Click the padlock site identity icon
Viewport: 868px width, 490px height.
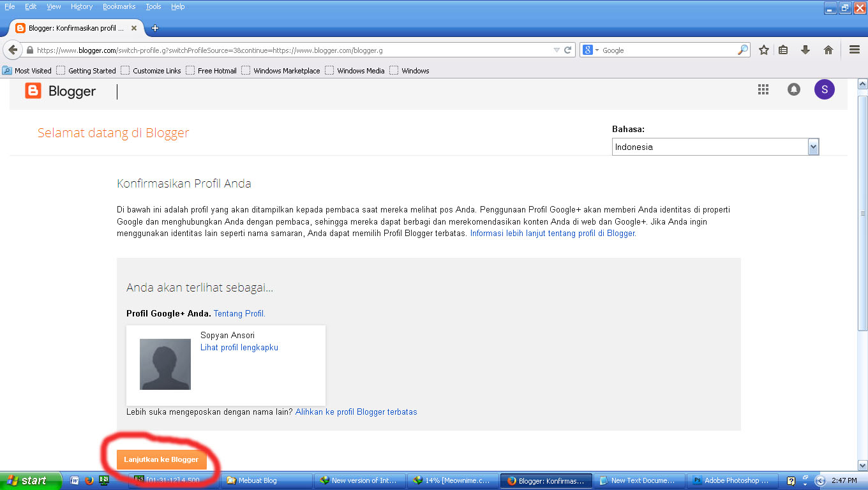pos(29,50)
